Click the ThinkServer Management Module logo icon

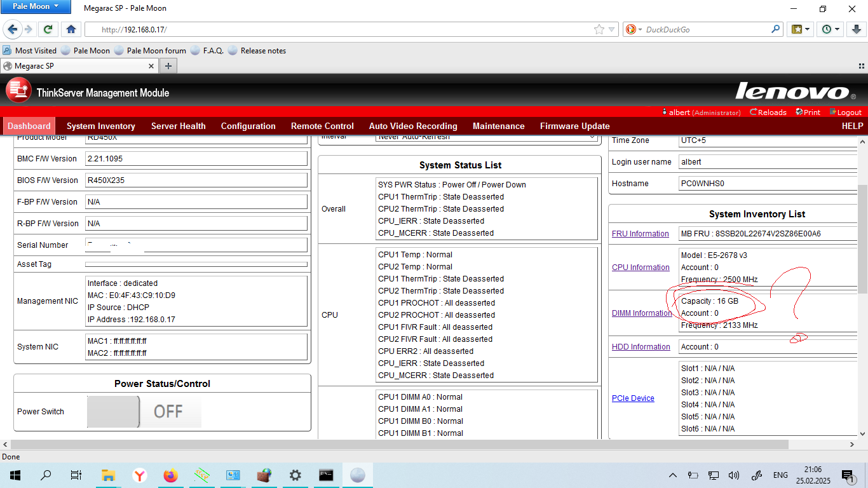tap(18, 90)
